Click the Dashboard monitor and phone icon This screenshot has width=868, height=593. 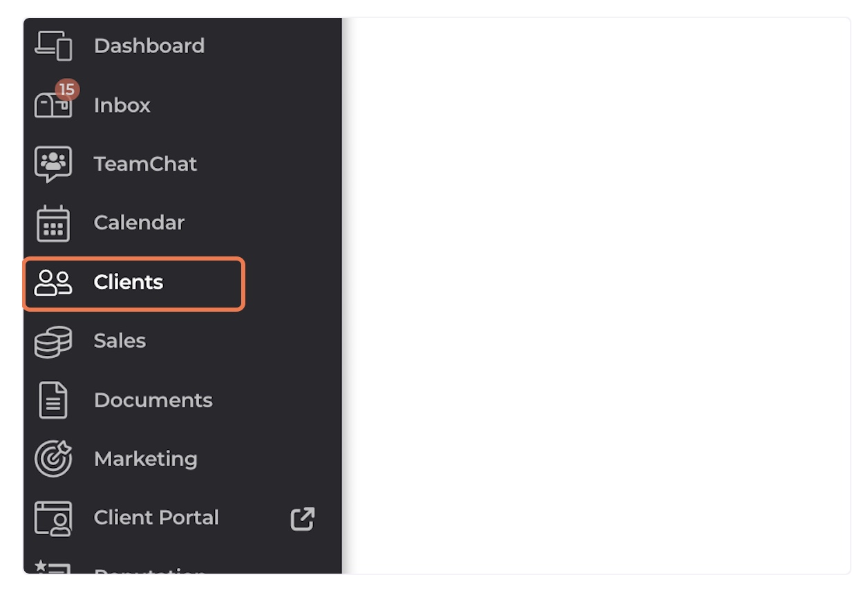pos(53,46)
